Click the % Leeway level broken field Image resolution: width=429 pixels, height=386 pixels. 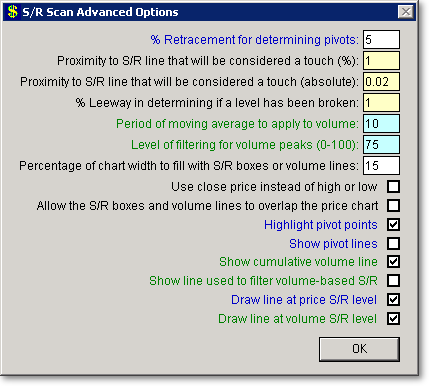tap(381, 103)
